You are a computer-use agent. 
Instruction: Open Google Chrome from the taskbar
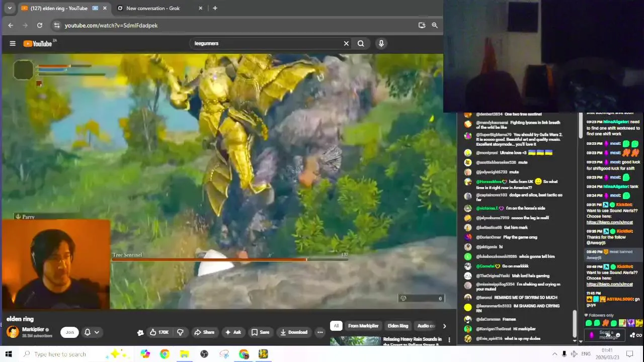165,354
